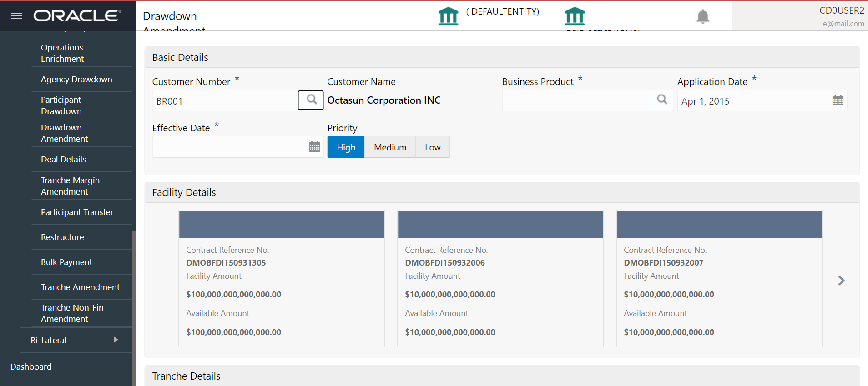Open the notifications bell

pos(703,16)
